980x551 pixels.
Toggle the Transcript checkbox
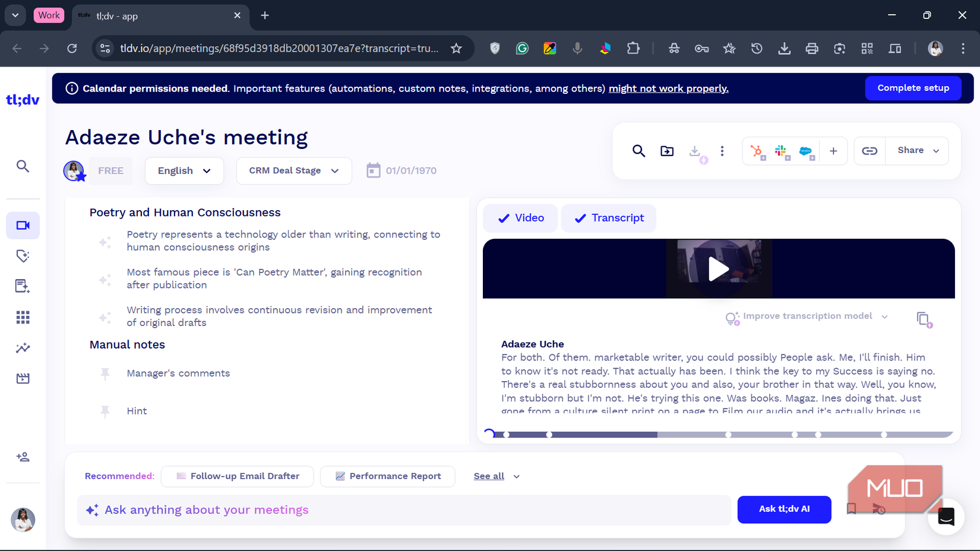pos(608,218)
